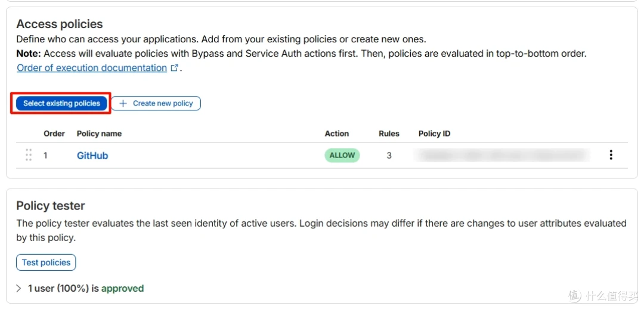Click the rules count 3 in GitHub row

pyautogui.click(x=389, y=156)
